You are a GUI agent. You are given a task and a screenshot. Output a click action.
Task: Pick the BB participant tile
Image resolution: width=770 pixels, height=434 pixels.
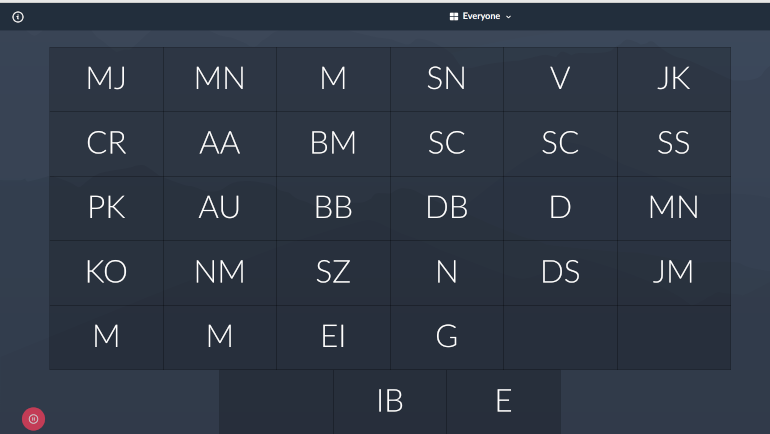click(333, 208)
